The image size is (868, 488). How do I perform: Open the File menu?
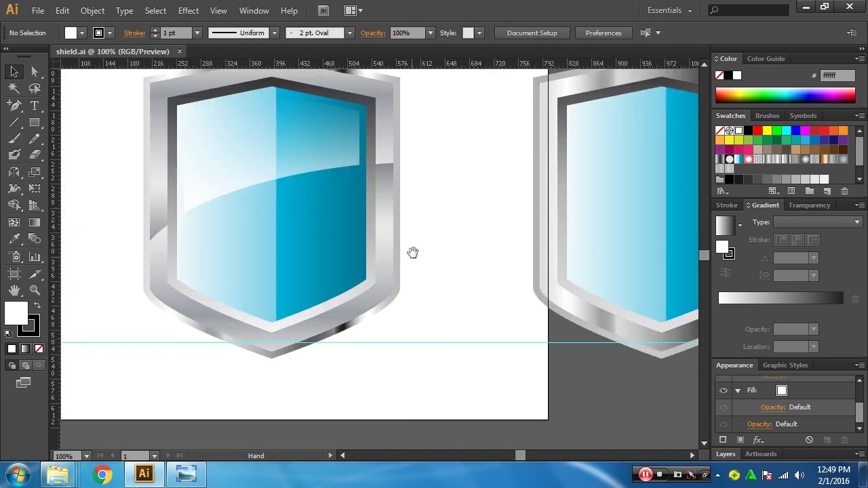[38, 10]
